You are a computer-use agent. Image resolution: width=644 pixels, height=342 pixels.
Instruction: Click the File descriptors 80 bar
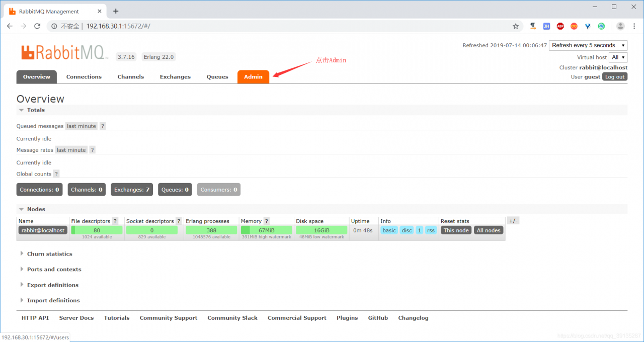click(x=97, y=230)
